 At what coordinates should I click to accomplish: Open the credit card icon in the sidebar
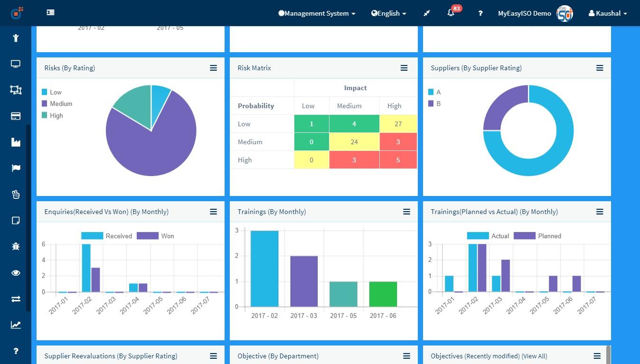point(16,116)
